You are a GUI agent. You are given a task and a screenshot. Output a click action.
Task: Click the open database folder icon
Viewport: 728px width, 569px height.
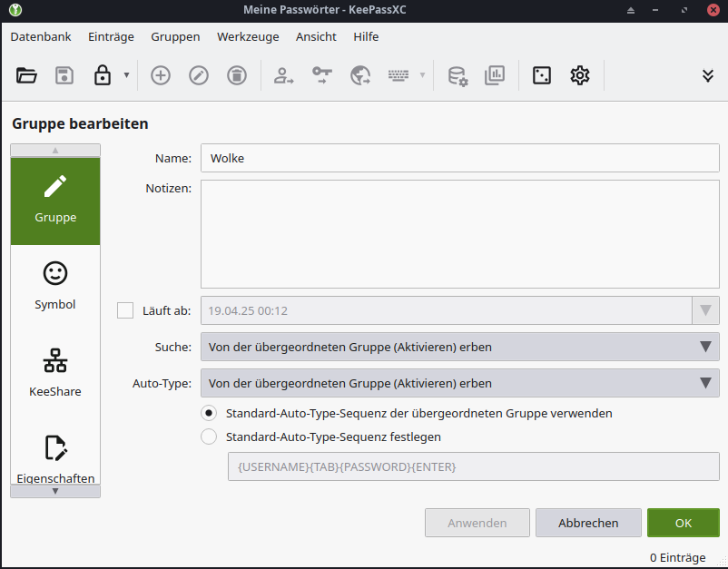click(x=26, y=75)
